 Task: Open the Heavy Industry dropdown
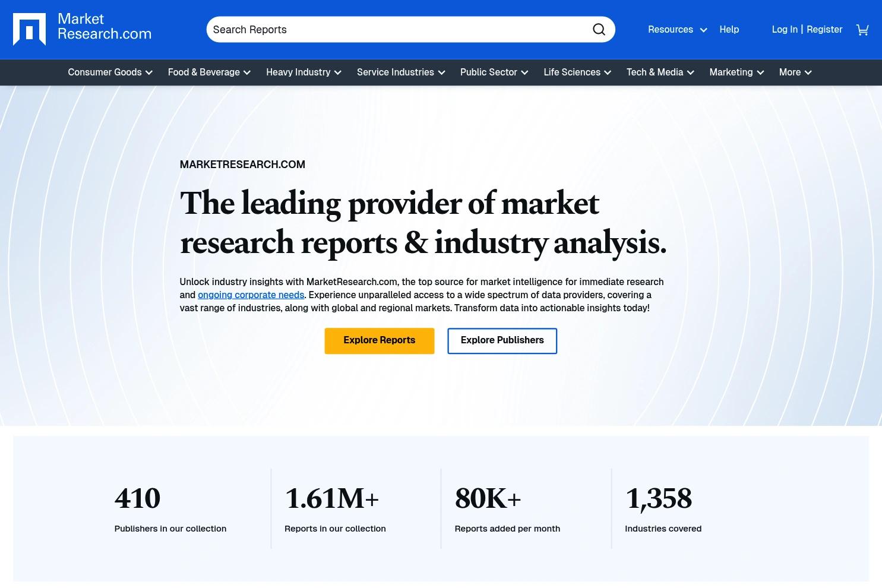[x=304, y=72]
